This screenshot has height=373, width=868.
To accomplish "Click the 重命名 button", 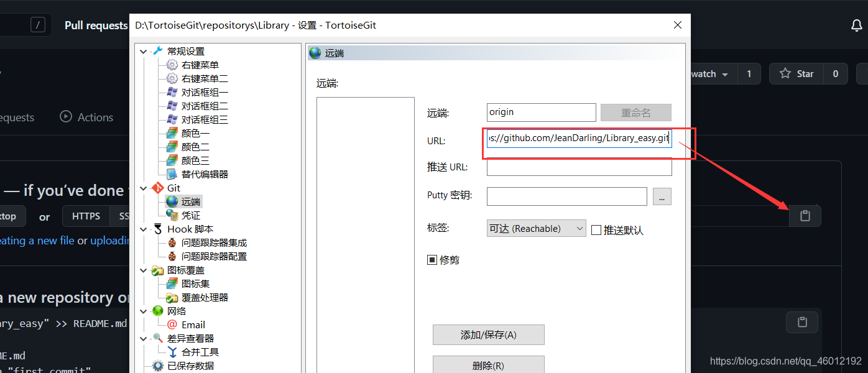I will (x=635, y=113).
